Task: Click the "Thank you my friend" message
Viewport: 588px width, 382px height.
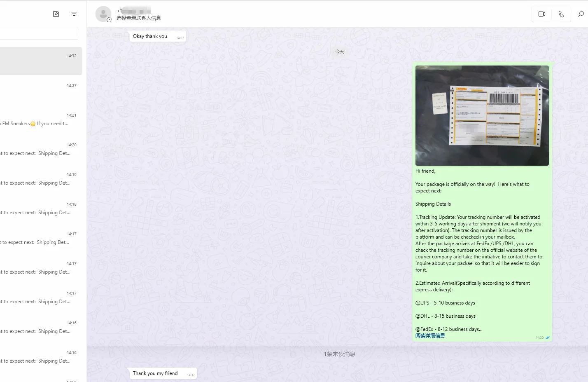Action: click(x=156, y=373)
